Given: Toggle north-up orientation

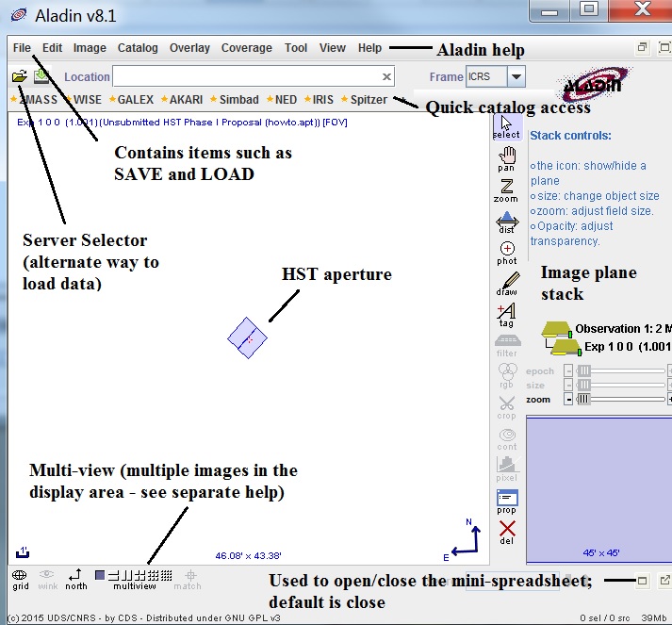Looking at the screenshot, I should tap(75, 580).
